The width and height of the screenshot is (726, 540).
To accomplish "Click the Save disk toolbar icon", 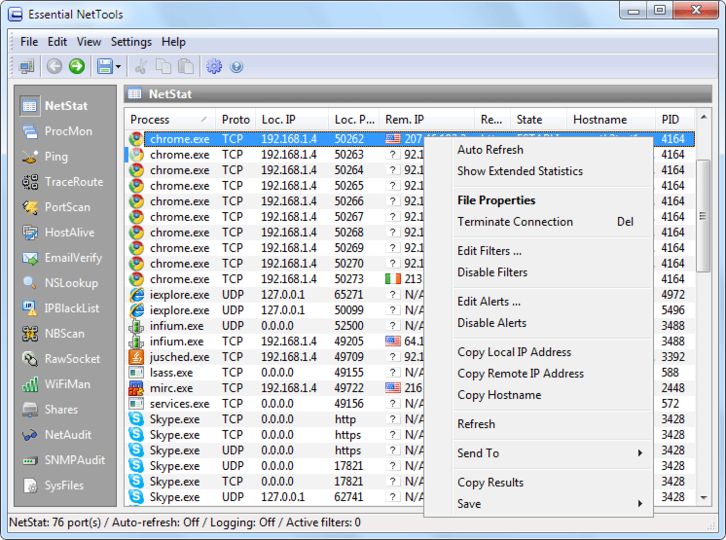I will coord(105,67).
